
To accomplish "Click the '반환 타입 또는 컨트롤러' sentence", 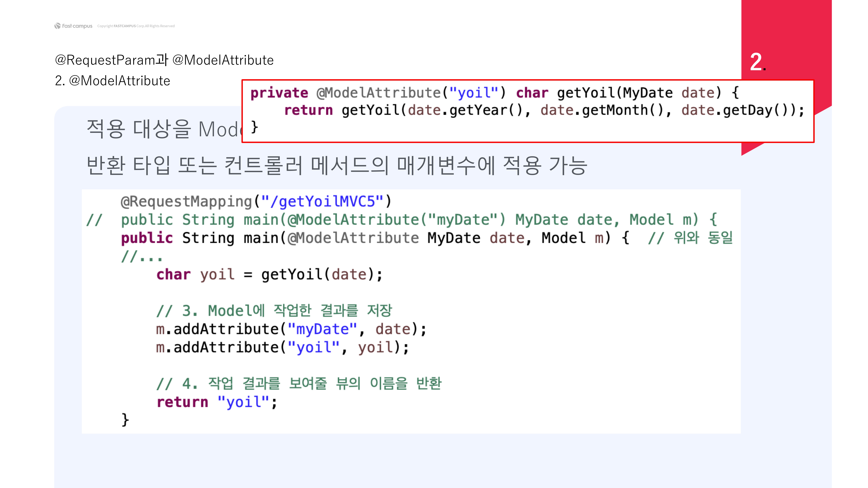I will pos(337,166).
